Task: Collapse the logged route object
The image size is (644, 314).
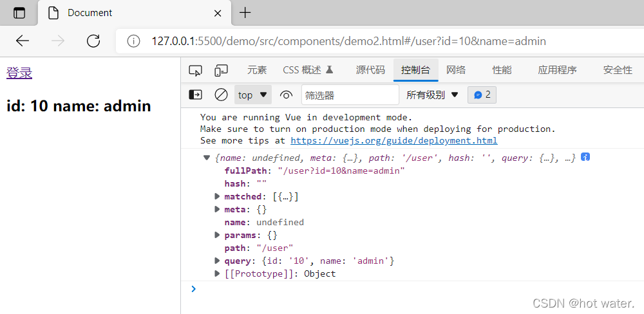Action: (207, 158)
